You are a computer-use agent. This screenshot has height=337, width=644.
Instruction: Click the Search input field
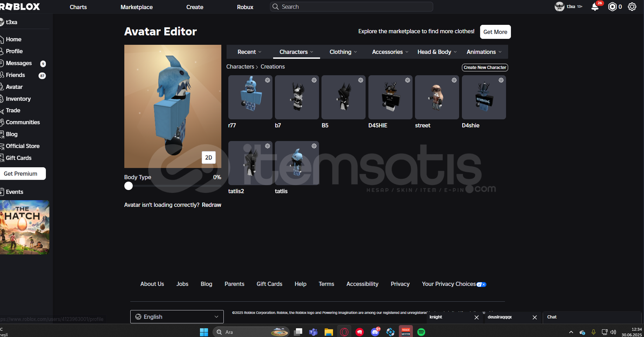[351, 7]
